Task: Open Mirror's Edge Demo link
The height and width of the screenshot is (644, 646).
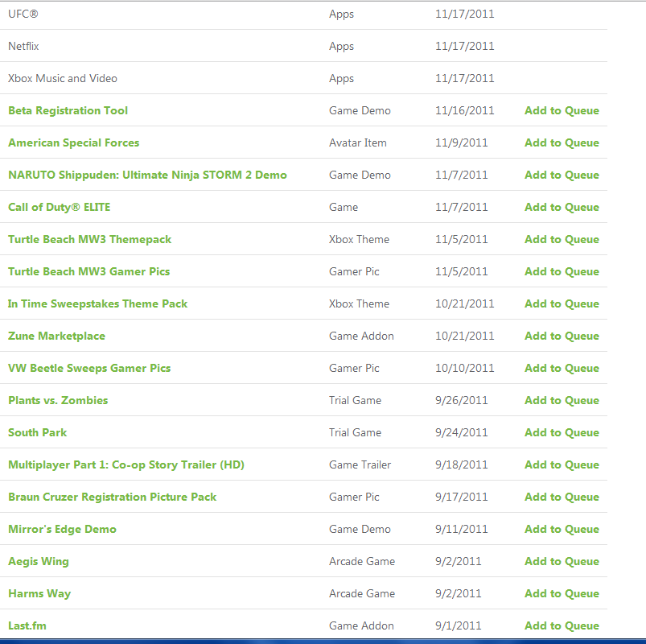Action: (x=62, y=529)
